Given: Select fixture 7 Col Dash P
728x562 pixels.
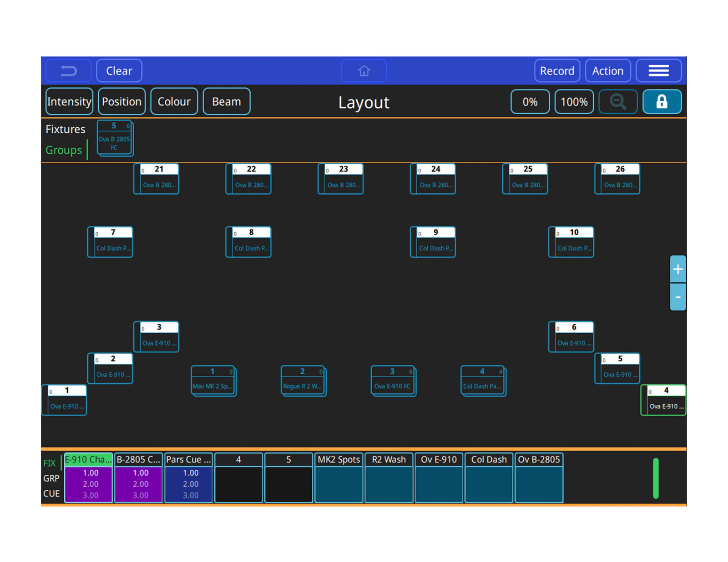Looking at the screenshot, I should pos(110,242).
